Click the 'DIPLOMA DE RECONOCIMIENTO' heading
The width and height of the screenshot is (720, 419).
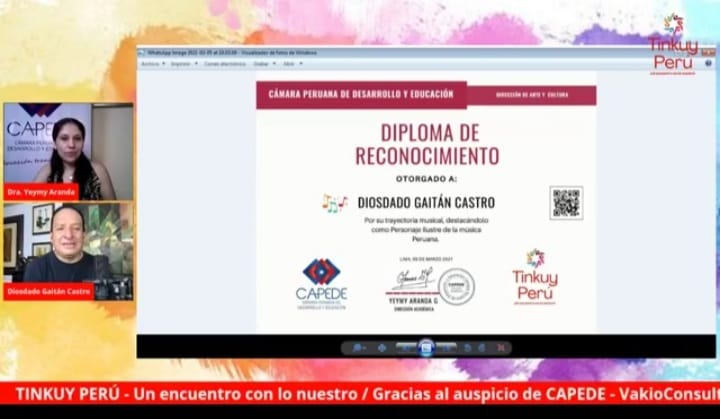click(427, 145)
